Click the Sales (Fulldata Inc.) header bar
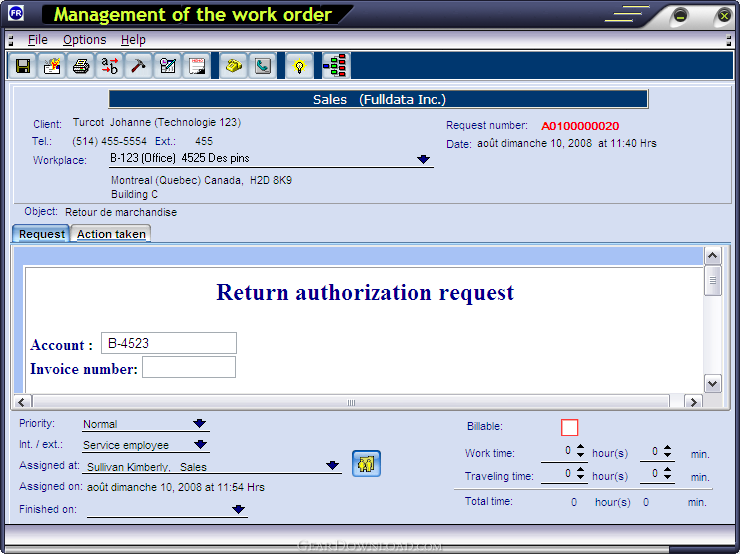Viewport: 740px width, 554px height. coord(378,99)
